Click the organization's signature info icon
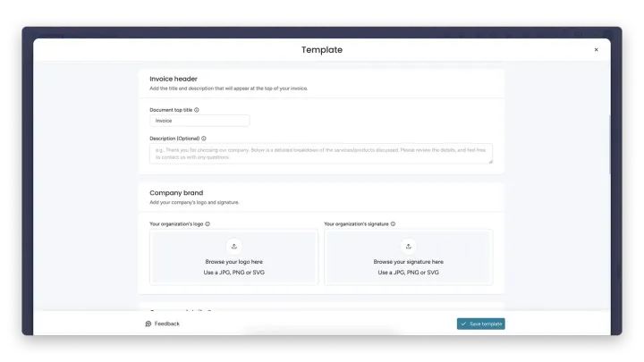The image size is (644, 362). pos(393,224)
